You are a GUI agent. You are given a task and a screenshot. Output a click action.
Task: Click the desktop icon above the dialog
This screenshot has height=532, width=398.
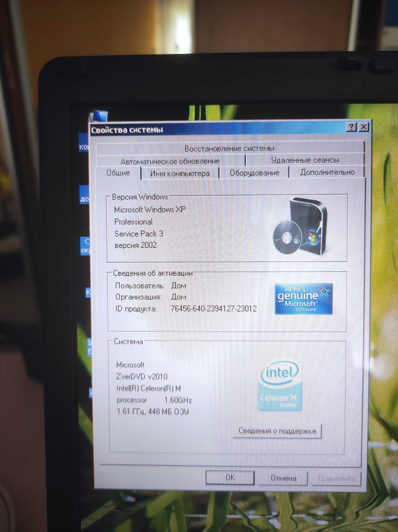(x=99, y=116)
